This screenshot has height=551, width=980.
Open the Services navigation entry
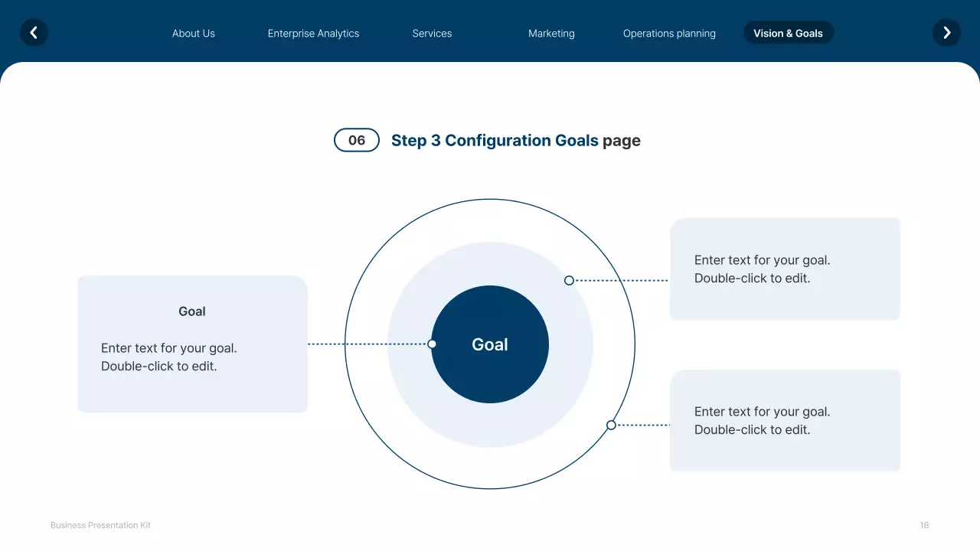(432, 33)
